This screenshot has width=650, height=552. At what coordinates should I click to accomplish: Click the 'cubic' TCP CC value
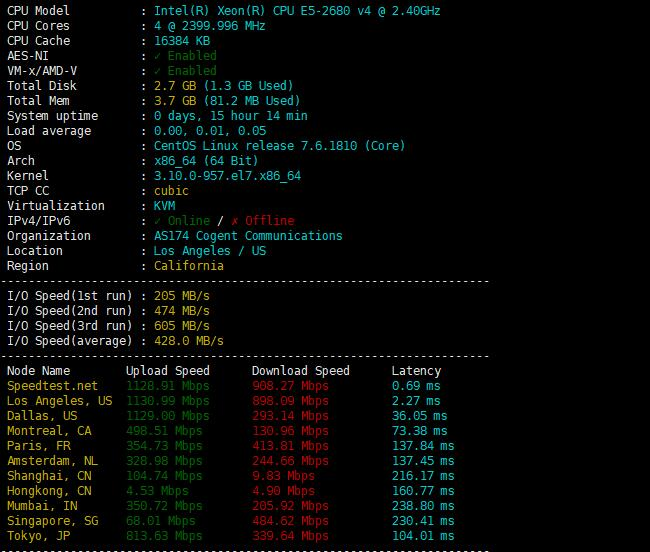click(x=171, y=191)
